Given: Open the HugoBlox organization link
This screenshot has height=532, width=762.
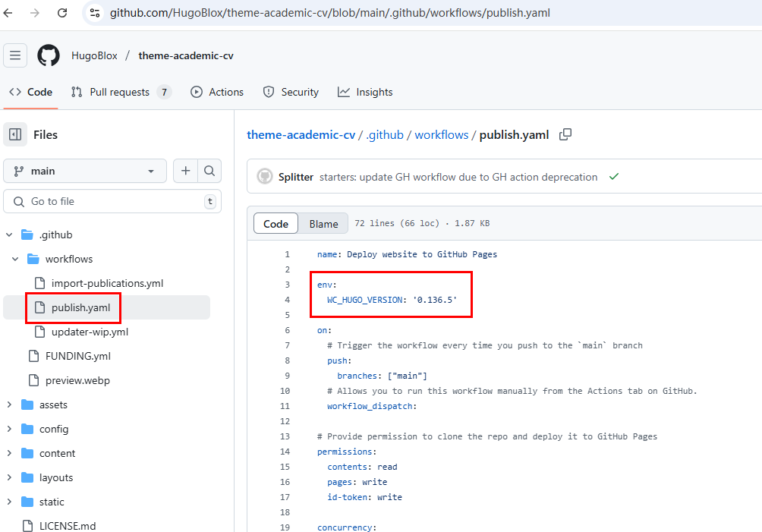Looking at the screenshot, I should pos(94,55).
